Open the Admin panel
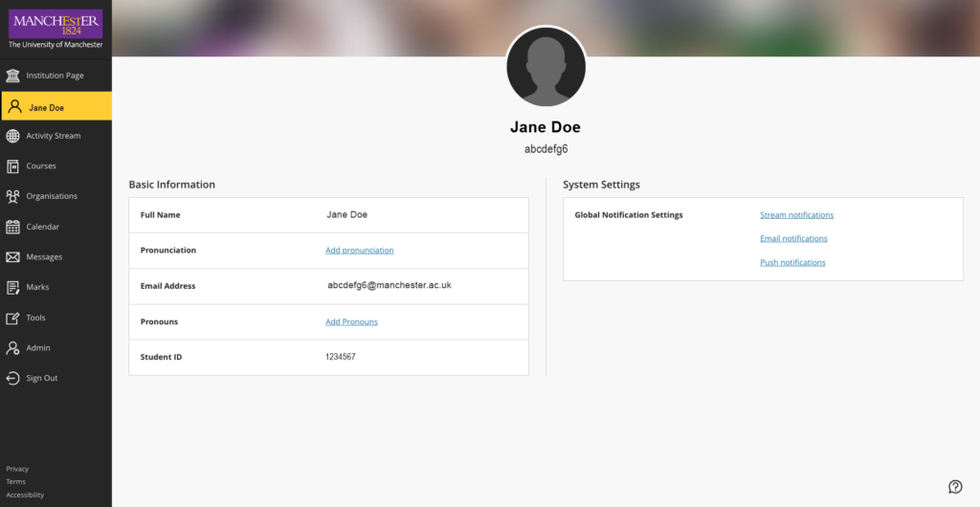Image resolution: width=980 pixels, height=507 pixels. (56, 348)
